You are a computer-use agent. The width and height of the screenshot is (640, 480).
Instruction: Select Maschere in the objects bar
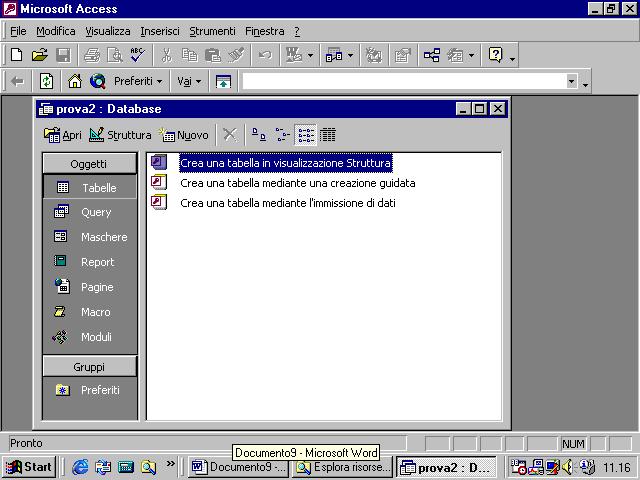90,237
